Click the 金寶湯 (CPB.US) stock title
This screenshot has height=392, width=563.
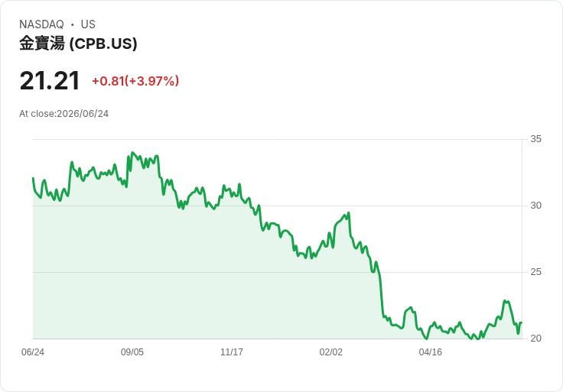pyautogui.click(x=78, y=44)
